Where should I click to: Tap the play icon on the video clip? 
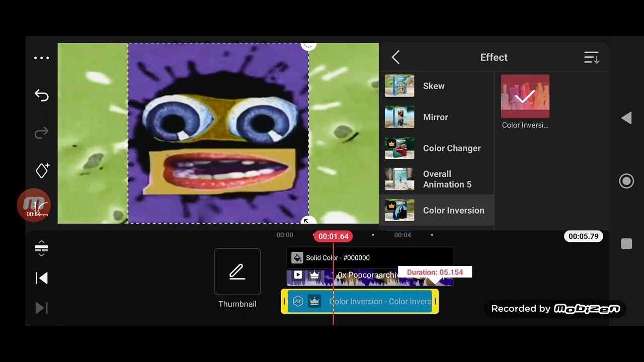tap(298, 275)
